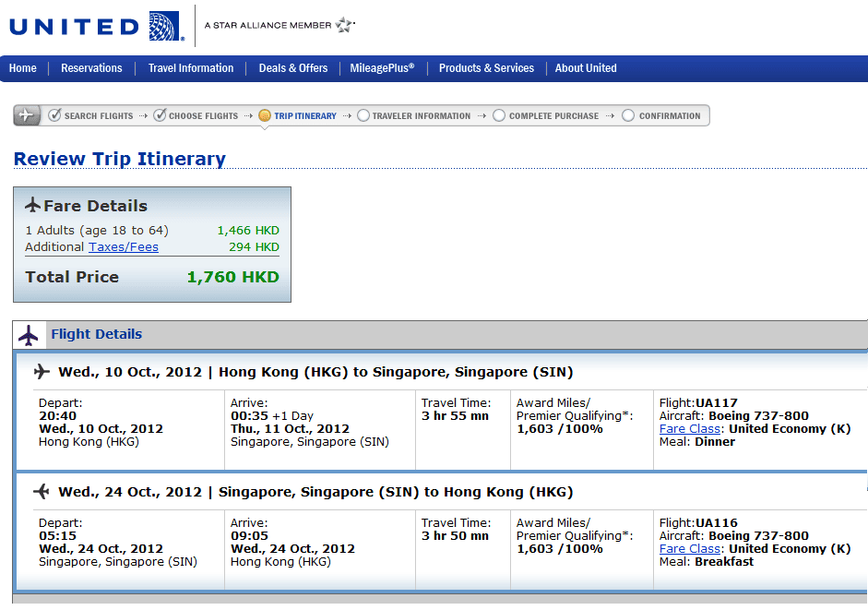868x610 pixels.
Task: Open the Reservations menu
Action: pyautogui.click(x=91, y=68)
